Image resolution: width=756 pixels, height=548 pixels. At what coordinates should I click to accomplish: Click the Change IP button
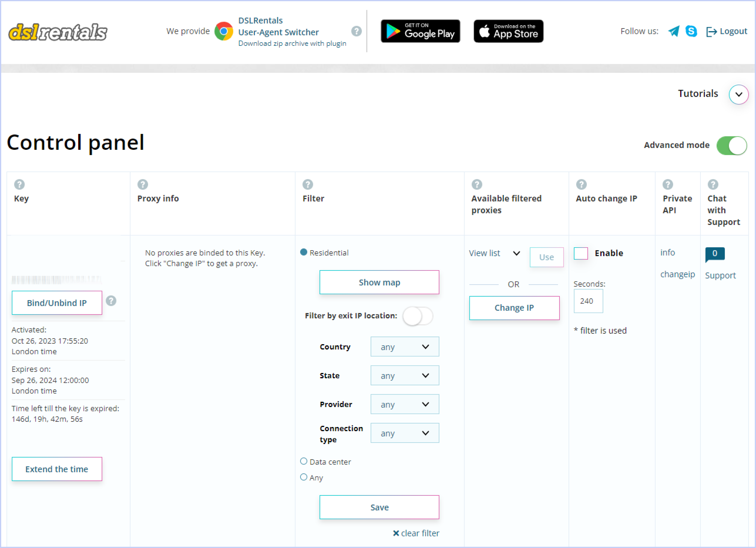(514, 308)
